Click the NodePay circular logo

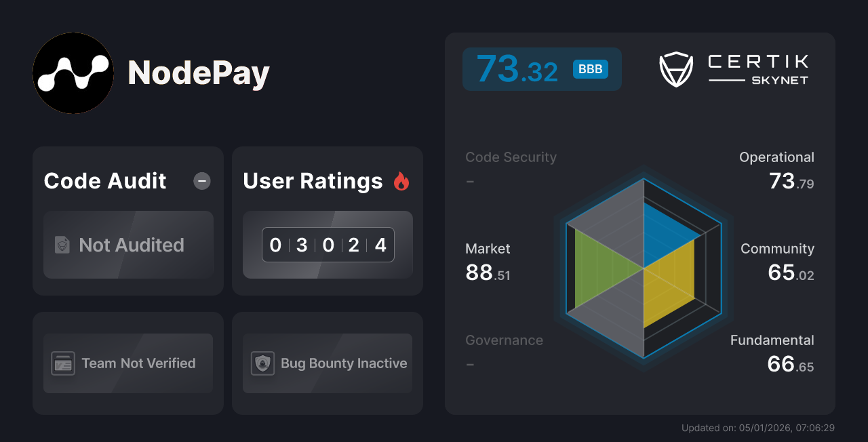click(73, 73)
